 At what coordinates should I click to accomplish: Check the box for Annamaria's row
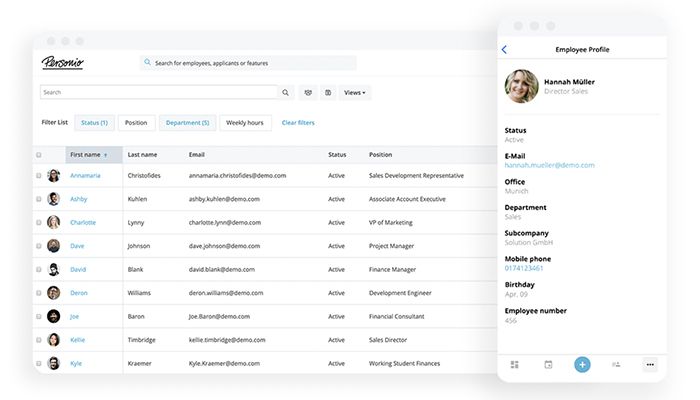39,175
